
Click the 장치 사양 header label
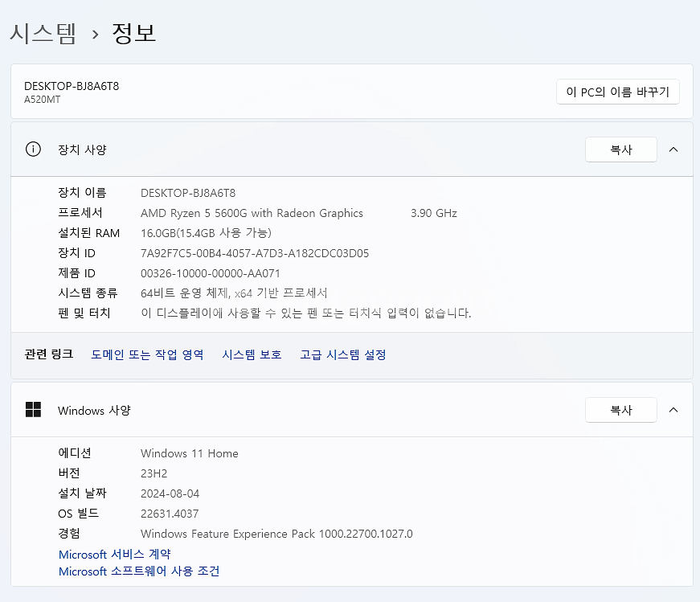[x=82, y=149]
